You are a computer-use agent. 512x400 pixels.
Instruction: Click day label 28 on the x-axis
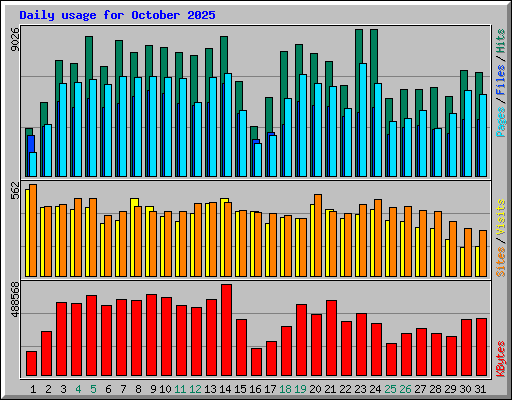pyautogui.click(x=435, y=389)
